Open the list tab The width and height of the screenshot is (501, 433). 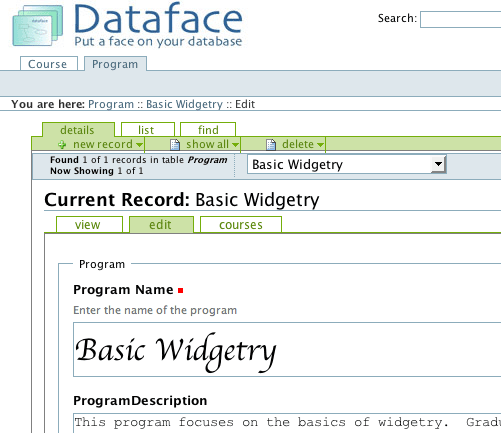[148, 130]
